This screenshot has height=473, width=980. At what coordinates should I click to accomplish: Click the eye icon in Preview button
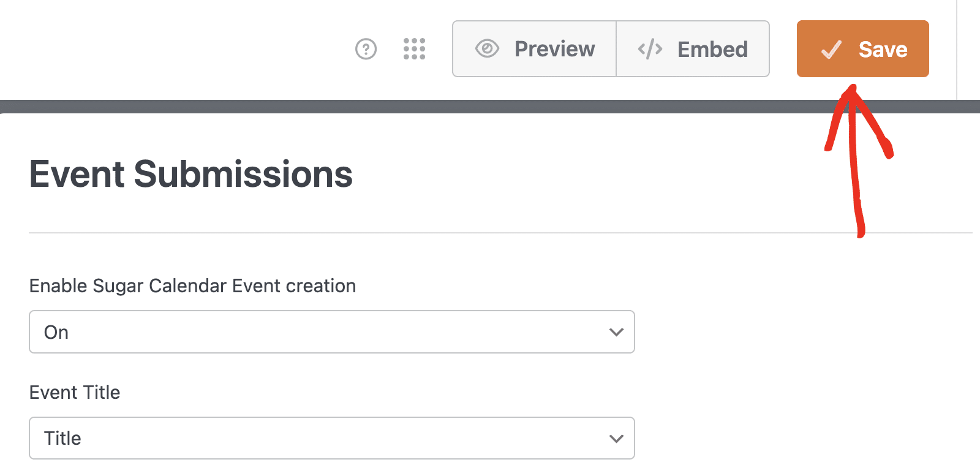pos(487,48)
